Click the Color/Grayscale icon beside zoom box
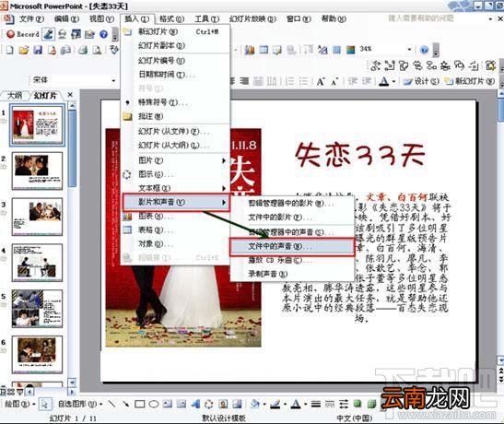The width and height of the screenshot is (504, 424). click(351, 50)
